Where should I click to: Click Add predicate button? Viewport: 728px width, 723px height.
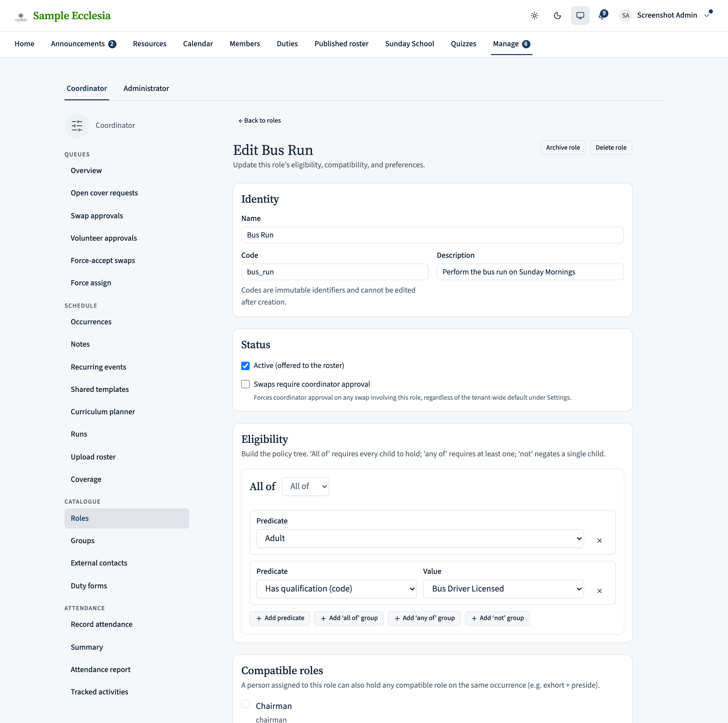(279, 618)
